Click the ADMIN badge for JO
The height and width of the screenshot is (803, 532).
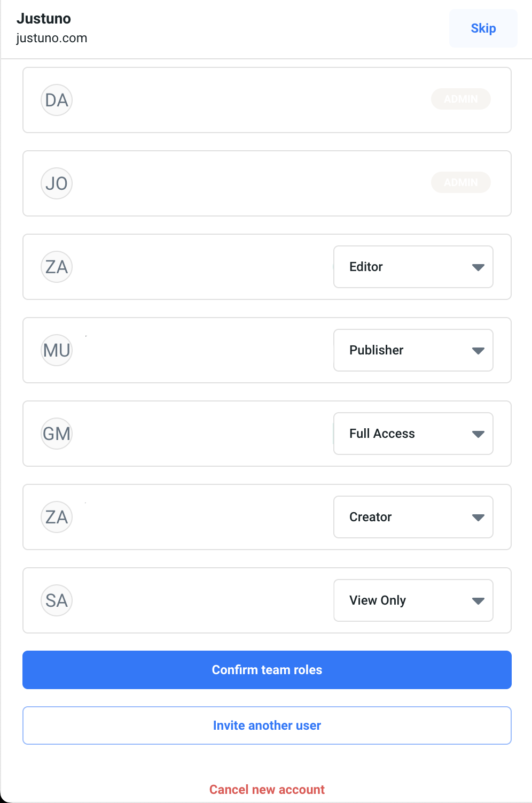(x=460, y=182)
